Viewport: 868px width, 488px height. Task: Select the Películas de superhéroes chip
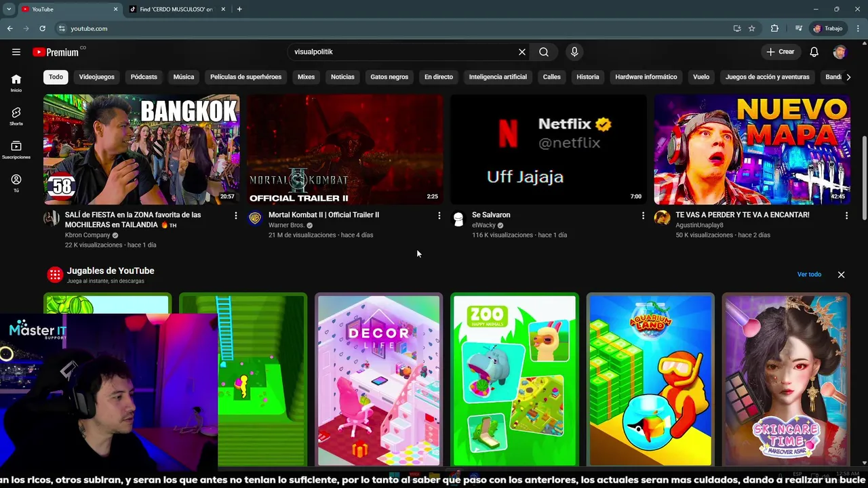click(245, 77)
